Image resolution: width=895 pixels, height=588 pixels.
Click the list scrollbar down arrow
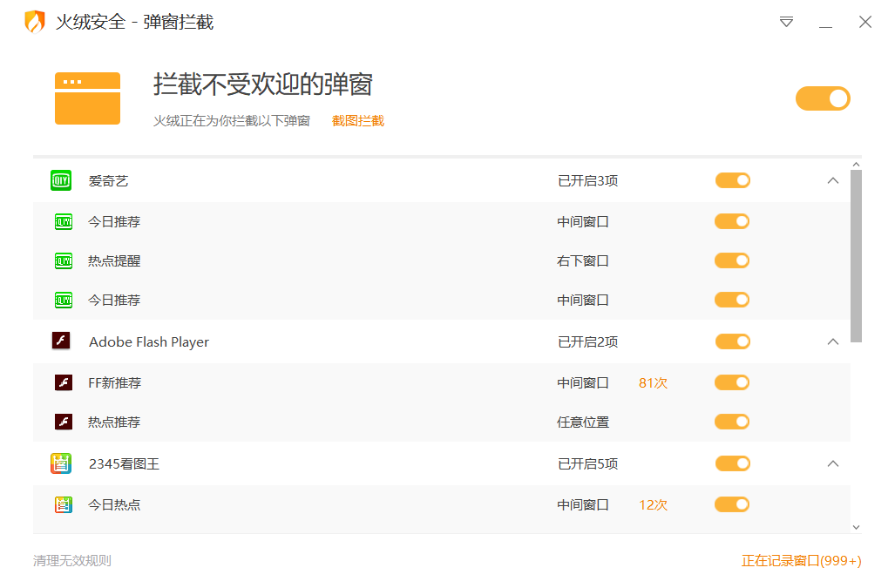pos(856,528)
